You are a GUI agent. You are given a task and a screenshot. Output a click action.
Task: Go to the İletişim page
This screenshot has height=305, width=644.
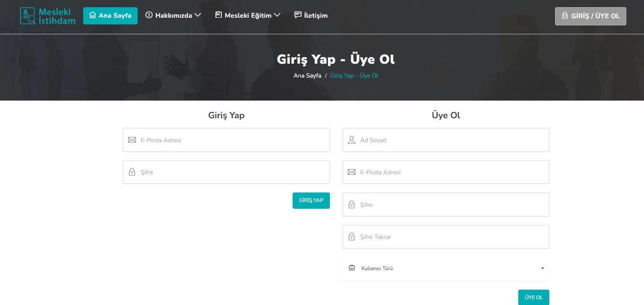click(x=311, y=15)
